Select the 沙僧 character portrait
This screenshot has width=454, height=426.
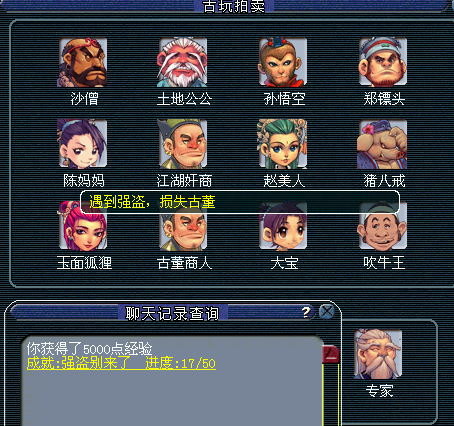tap(83, 62)
